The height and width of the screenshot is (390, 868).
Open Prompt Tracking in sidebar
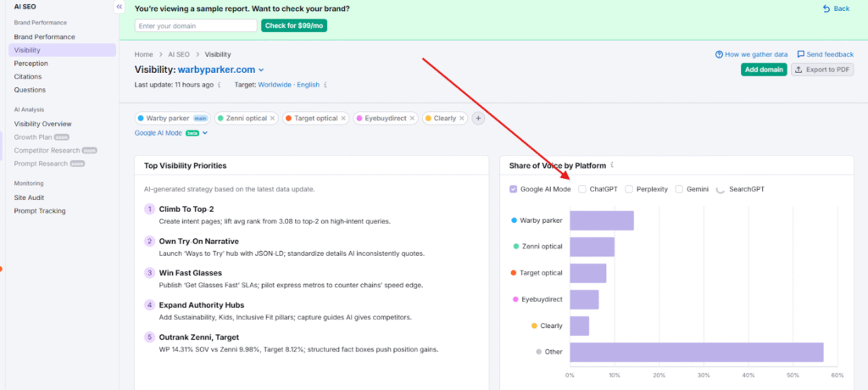(x=40, y=210)
